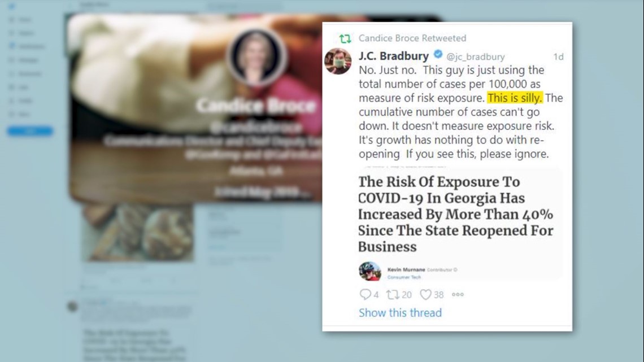Click the retweet arrows icon with 20
The image size is (644, 362).
pyautogui.click(x=393, y=294)
